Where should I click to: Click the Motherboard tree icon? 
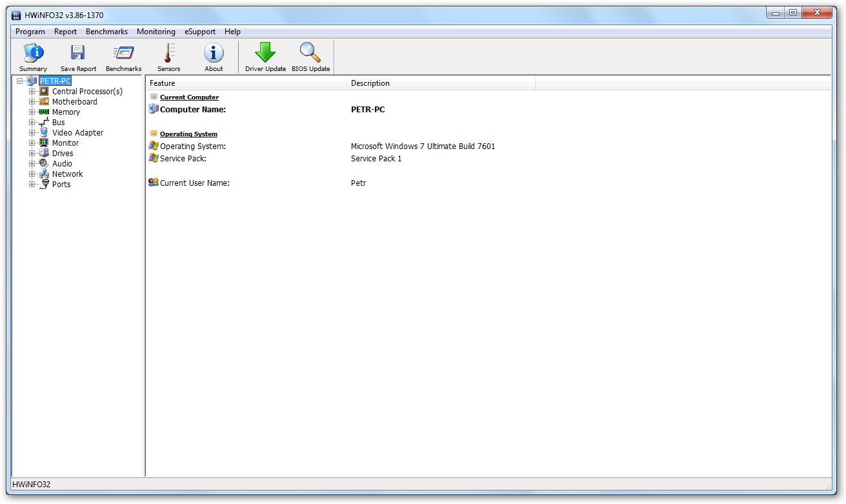44,102
